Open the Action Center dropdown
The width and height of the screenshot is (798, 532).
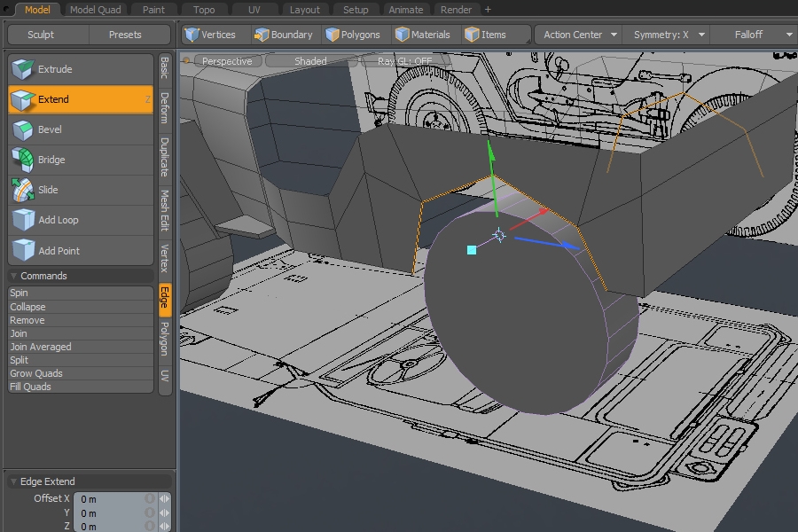pyautogui.click(x=579, y=35)
